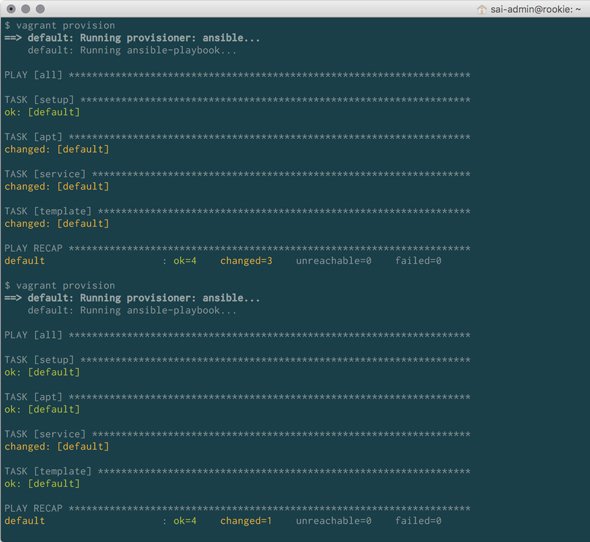The width and height of the screenshot is (590, 542).
Task: Close the terminal window with red button
Action: (x=11, y=9)
